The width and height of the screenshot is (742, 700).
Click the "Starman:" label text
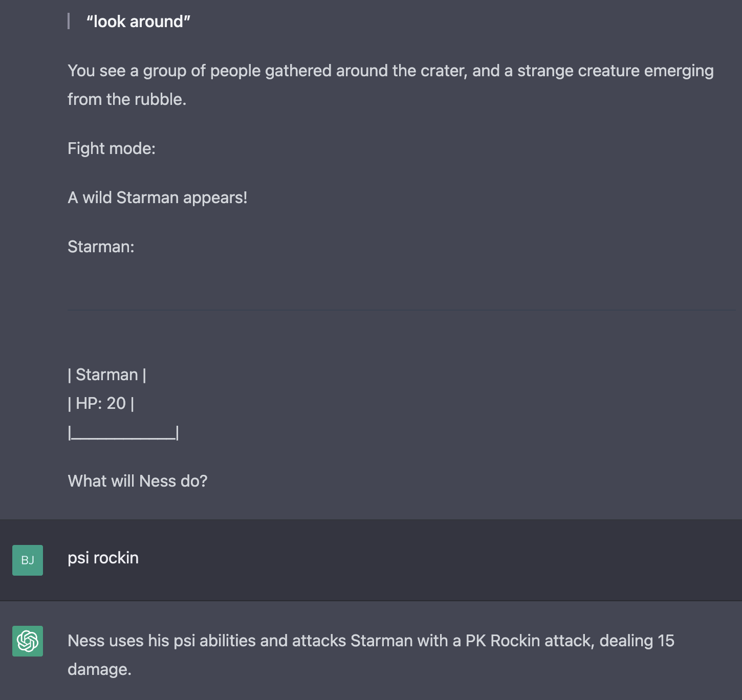101,247
